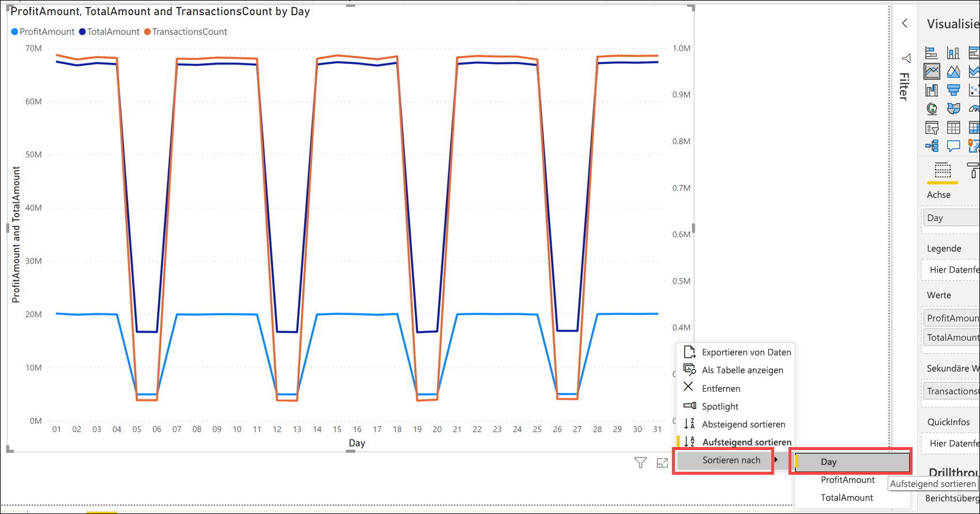The height and width of the screenshot is (514, 980).
Task: Click the 'Achse' section label
Action: pyautogui.click(x=938, y=195)
